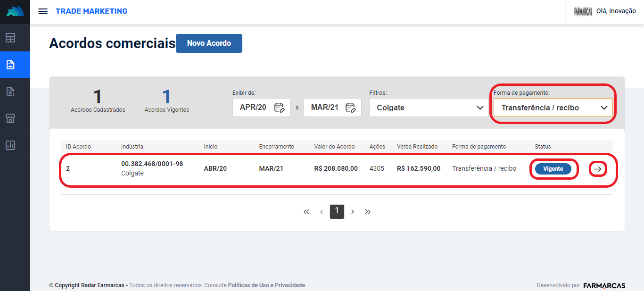Click the Radar Farmarcas logo in the sidebar
The width and height of the screenshot is (644, 291).
click(x=15, y=12)
